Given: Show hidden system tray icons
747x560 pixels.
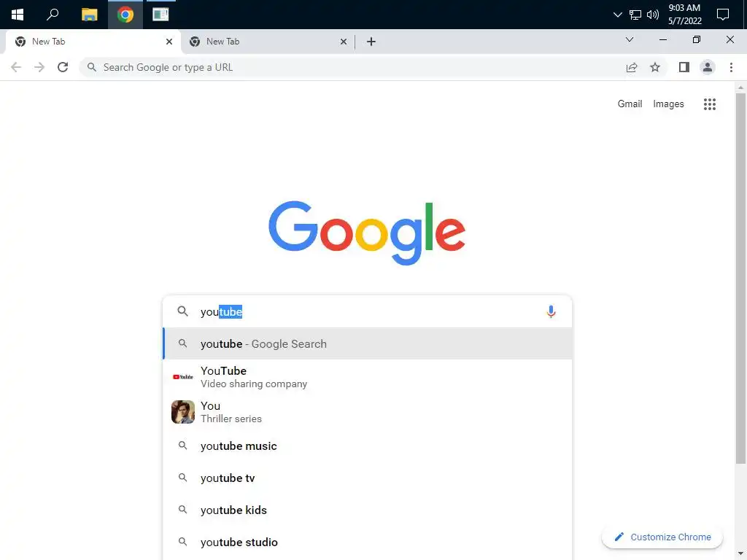Looking at the screenshot, I should click(617, 15).
